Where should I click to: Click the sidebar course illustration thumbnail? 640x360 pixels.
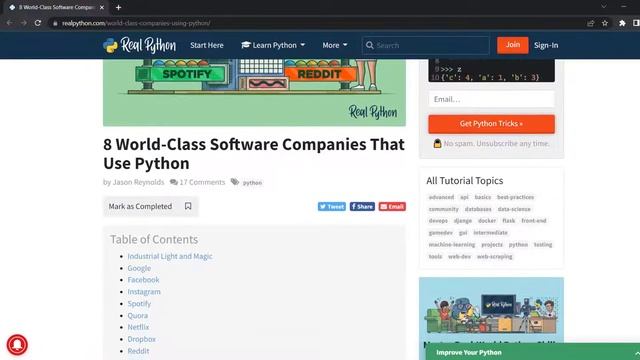point(491,313)
